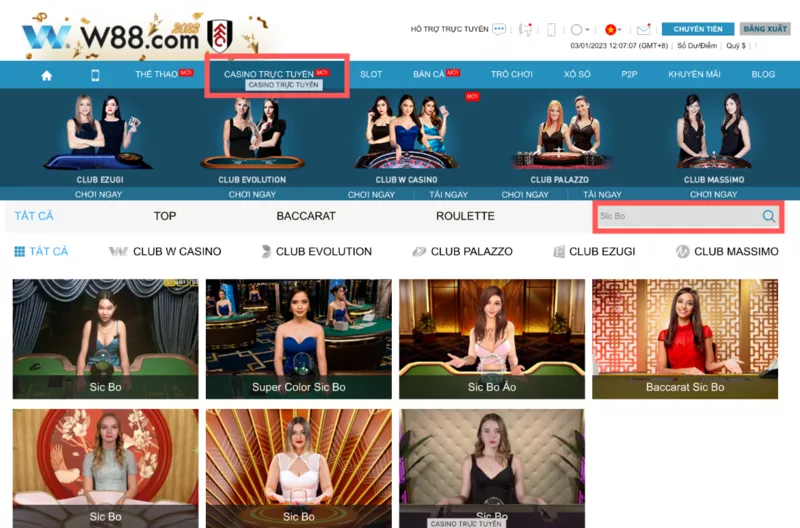Filter by CLUB EZUGI provider
Screen dimensions: 800x528
(x=594, y=252)
